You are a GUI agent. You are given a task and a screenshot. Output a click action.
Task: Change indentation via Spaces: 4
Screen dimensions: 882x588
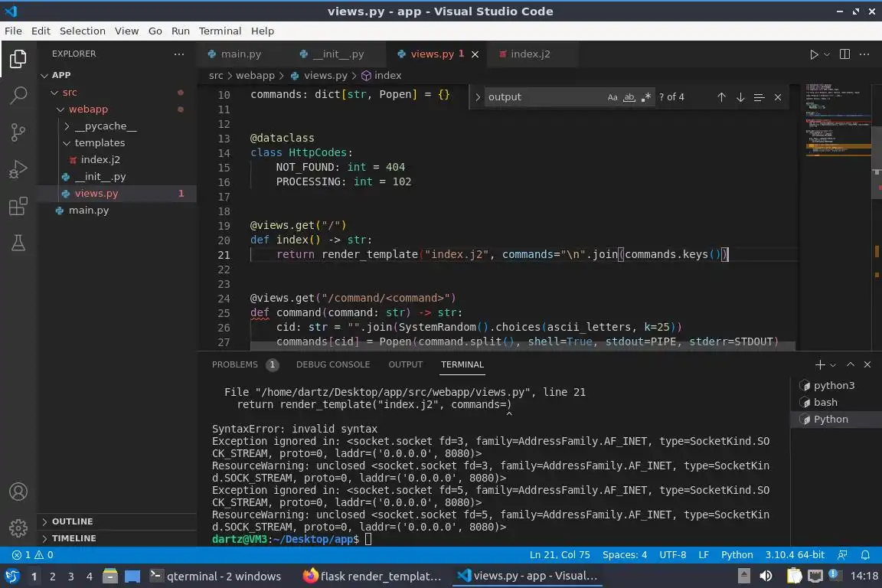[x=625, y=555]
